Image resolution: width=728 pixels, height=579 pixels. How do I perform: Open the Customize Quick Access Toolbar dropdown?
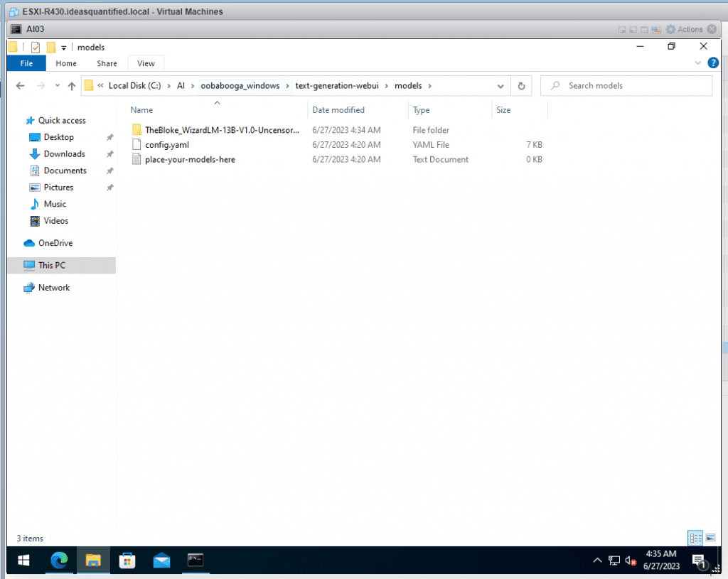(63, 48)
